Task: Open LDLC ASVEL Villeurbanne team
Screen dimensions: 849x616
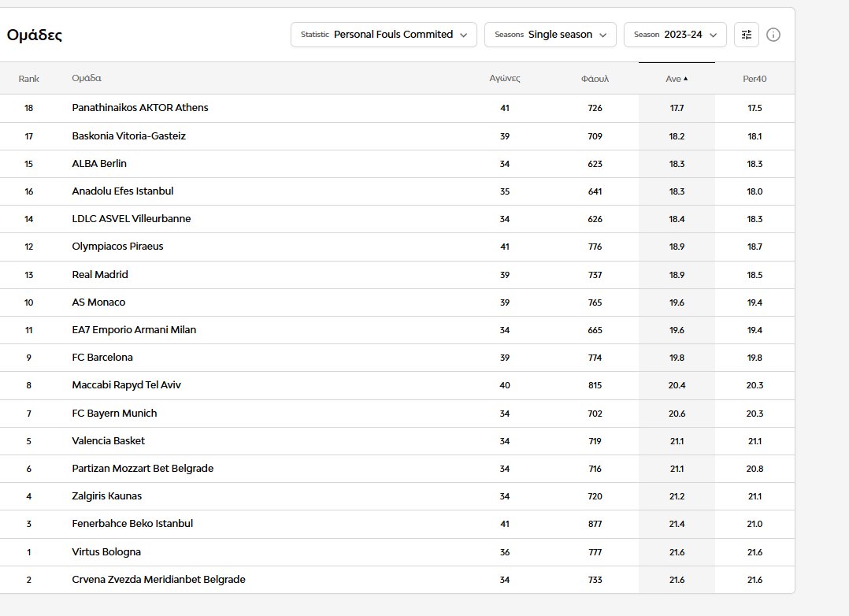Action: pos(131,218)
